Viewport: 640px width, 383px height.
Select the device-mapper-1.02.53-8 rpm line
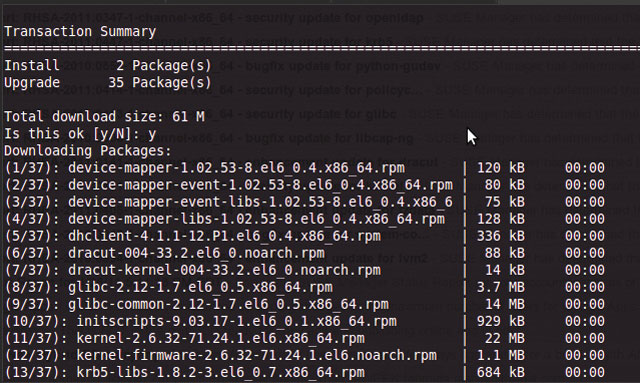tap(304, 168)
